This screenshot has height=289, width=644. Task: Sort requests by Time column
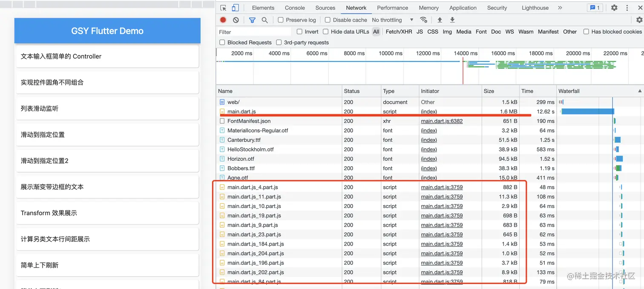pyautogui.click(x=538, y=91)
